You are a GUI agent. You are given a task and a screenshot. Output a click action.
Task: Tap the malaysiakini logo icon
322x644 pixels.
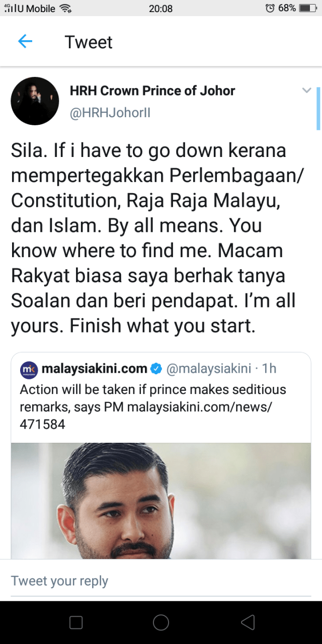coord(29,370)
